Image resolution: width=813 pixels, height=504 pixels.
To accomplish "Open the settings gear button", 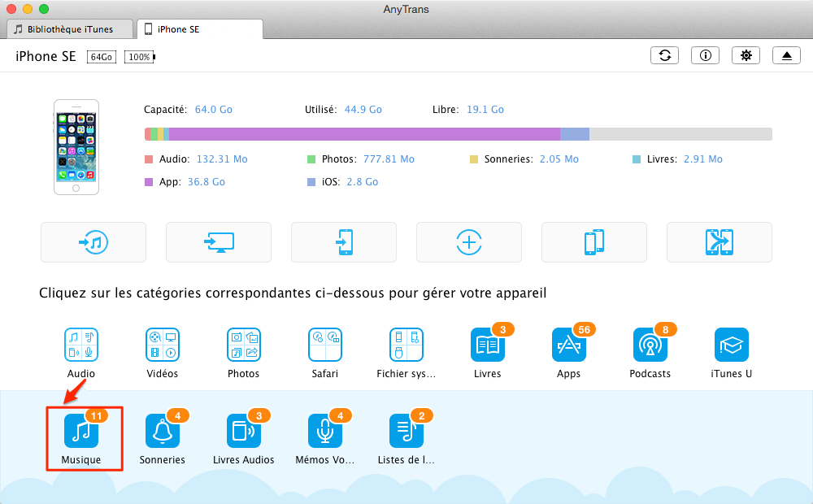I will [746, 55].
